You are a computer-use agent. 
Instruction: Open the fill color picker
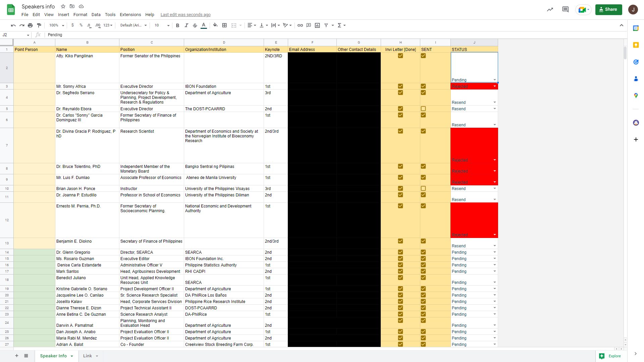(x=215, y=25)
